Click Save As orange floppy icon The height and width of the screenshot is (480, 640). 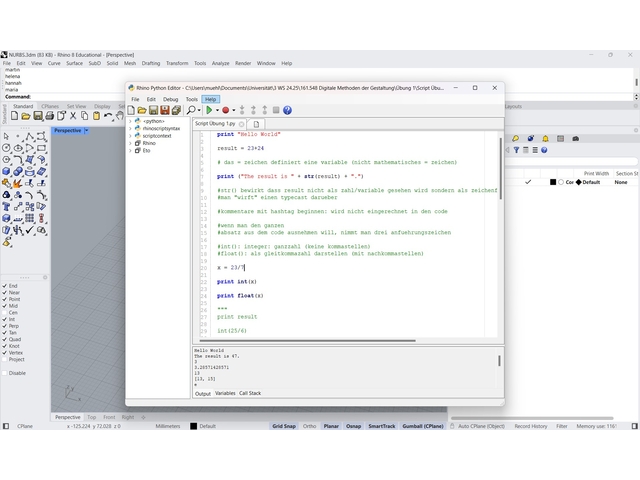[x=164, y=110]
